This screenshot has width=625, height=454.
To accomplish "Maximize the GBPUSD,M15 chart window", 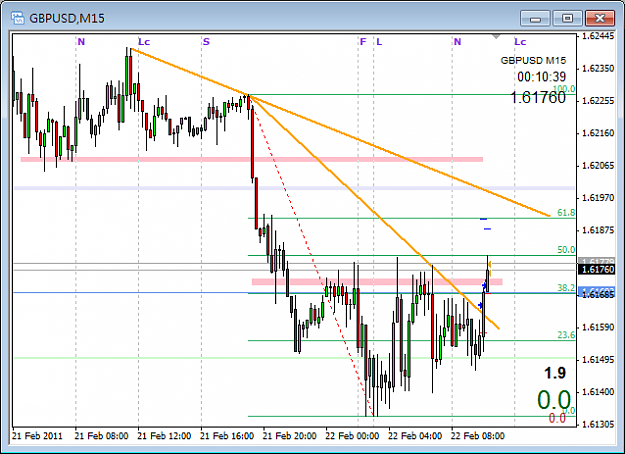I will tap(567, 18).
